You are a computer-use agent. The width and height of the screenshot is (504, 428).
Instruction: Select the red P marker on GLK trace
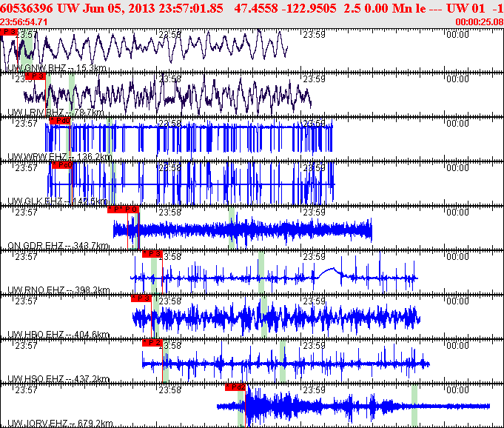pyautogui.click(x=61, y=164)
